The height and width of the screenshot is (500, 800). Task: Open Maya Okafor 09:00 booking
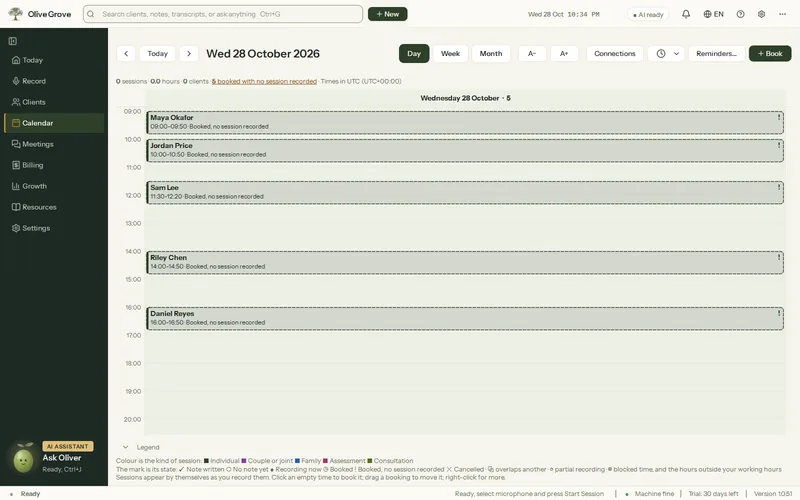pyautogui.click(x=465, y=122)
